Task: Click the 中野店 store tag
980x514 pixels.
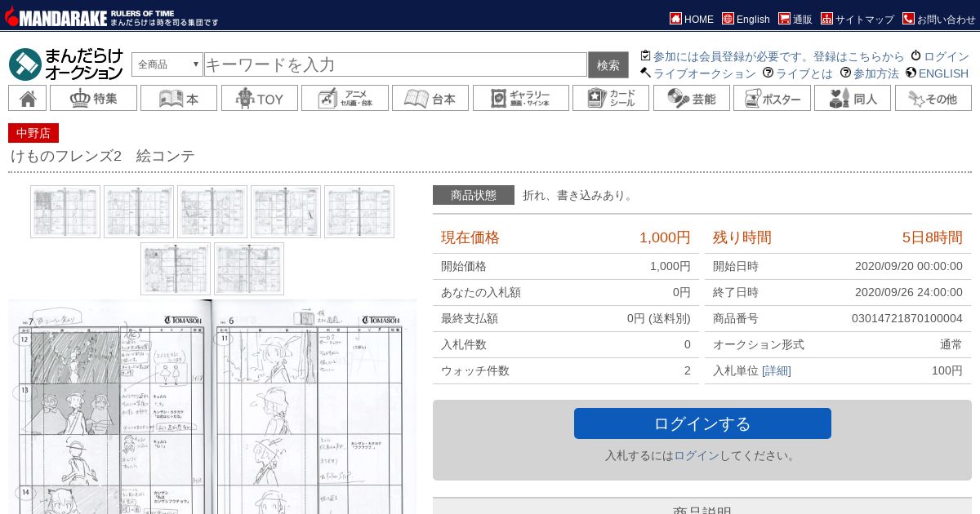Action: (33, 133)
